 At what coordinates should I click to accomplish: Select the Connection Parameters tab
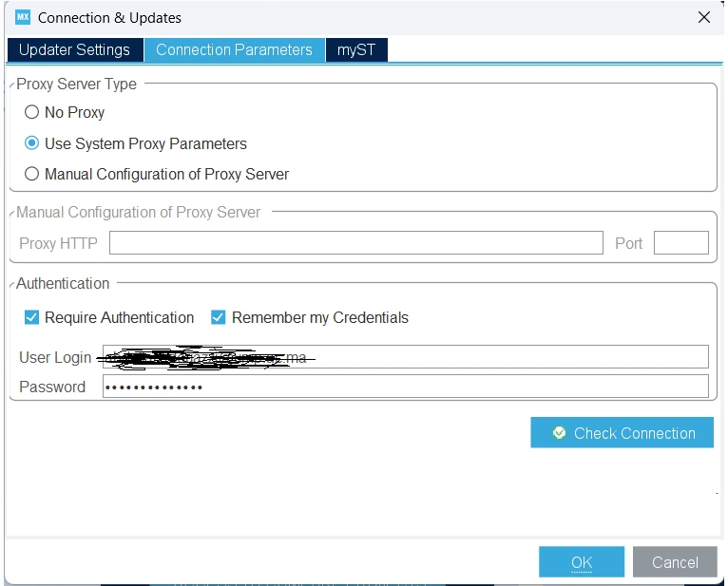click(234, 49)
